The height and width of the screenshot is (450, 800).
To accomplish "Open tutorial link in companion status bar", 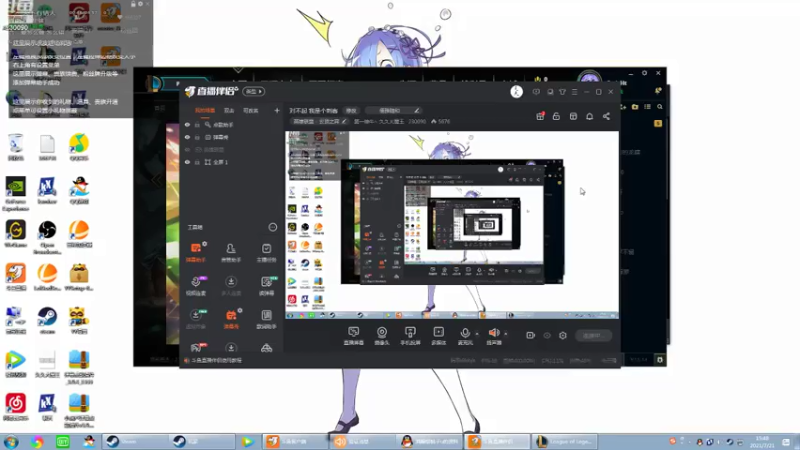I will [213, 360].
